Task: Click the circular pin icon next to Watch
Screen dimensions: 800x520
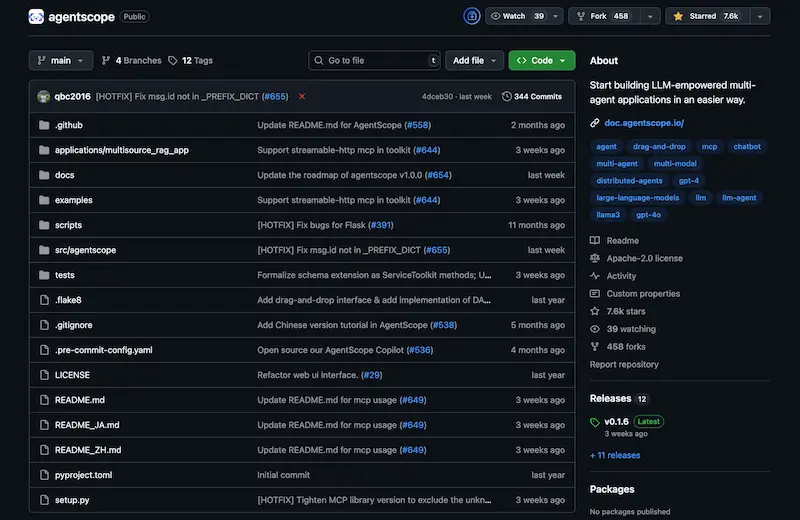Action: pos(471,16)
